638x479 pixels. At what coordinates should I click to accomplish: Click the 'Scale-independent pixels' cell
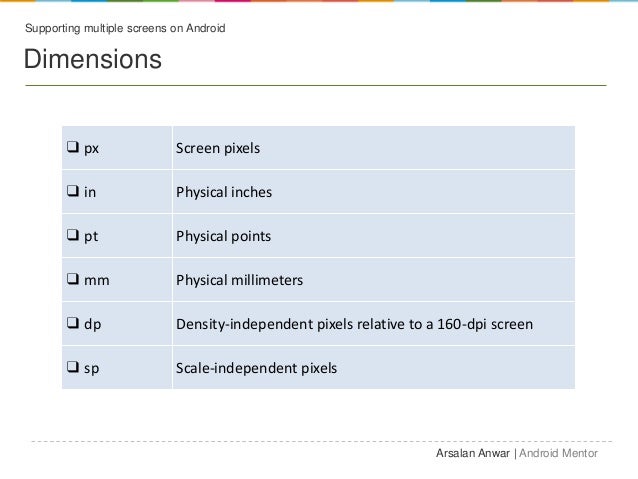click(x=256, y=369)
